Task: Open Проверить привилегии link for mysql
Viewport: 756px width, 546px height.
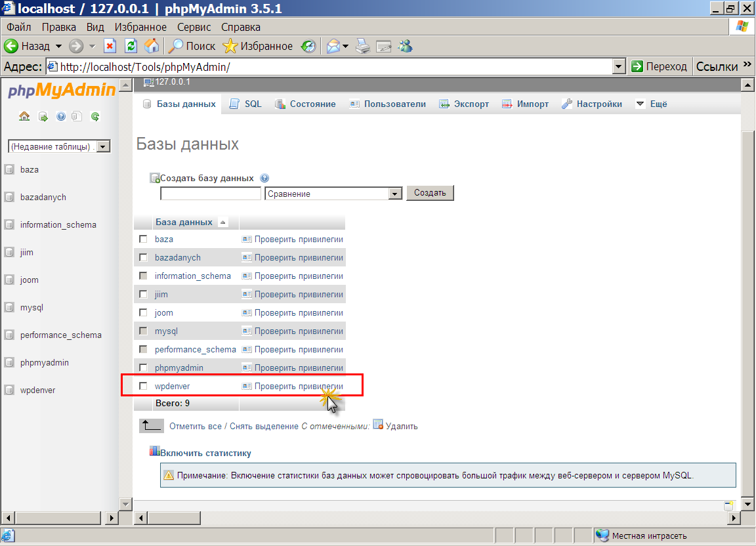Action: (298, 331)
